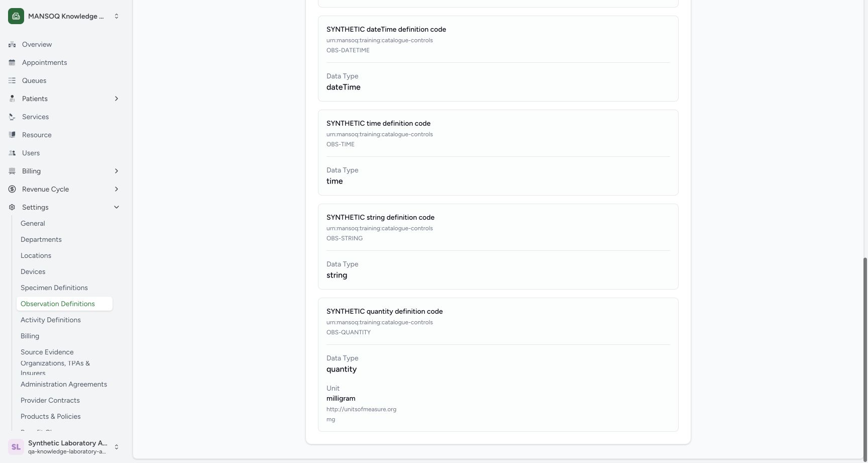Open Organizations, TPAs & Insurers

tap(64, 368)
